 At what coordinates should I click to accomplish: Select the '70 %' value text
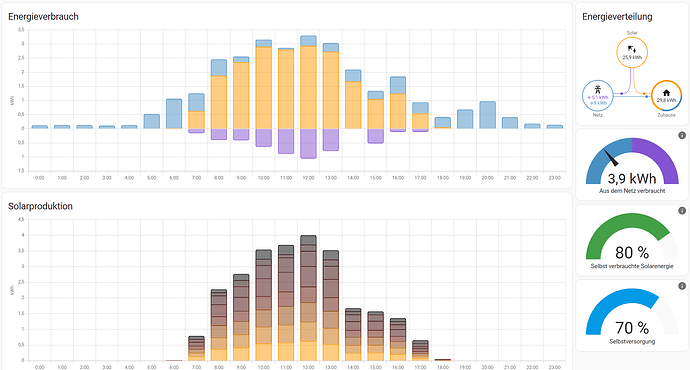(632, 328)
